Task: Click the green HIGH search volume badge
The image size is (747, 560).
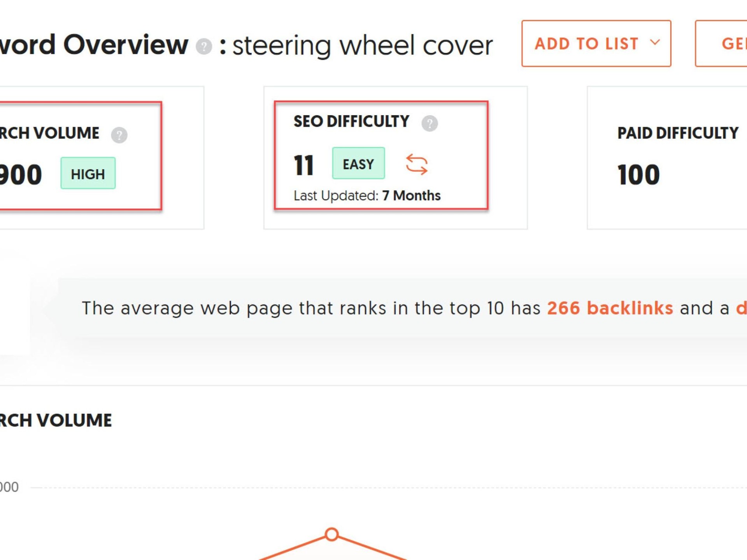Action: (88, 173)
